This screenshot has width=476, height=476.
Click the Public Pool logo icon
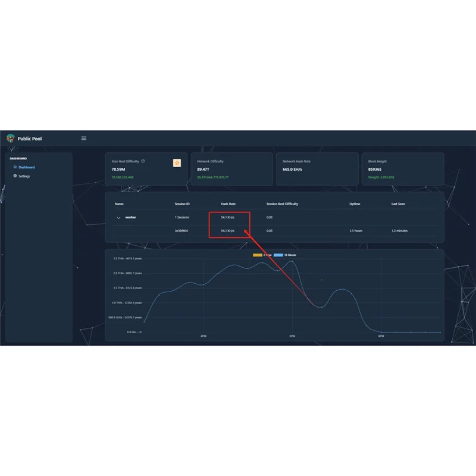coord(11,139)
